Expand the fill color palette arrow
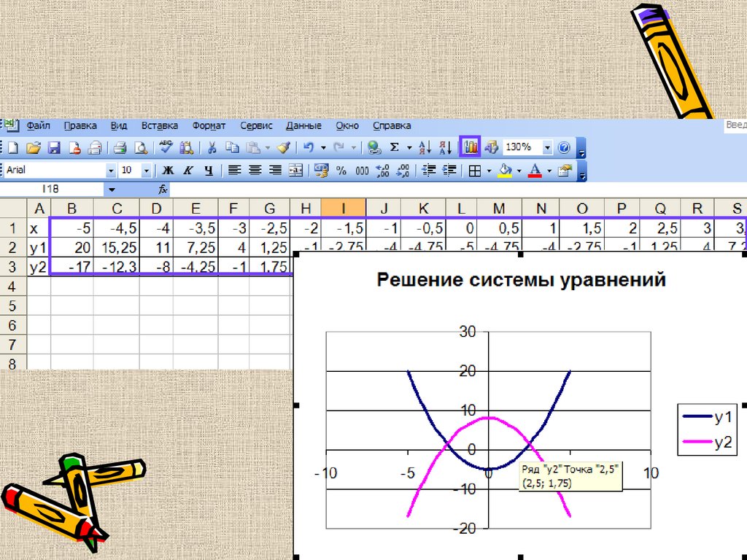 click(x=519, y=171)
